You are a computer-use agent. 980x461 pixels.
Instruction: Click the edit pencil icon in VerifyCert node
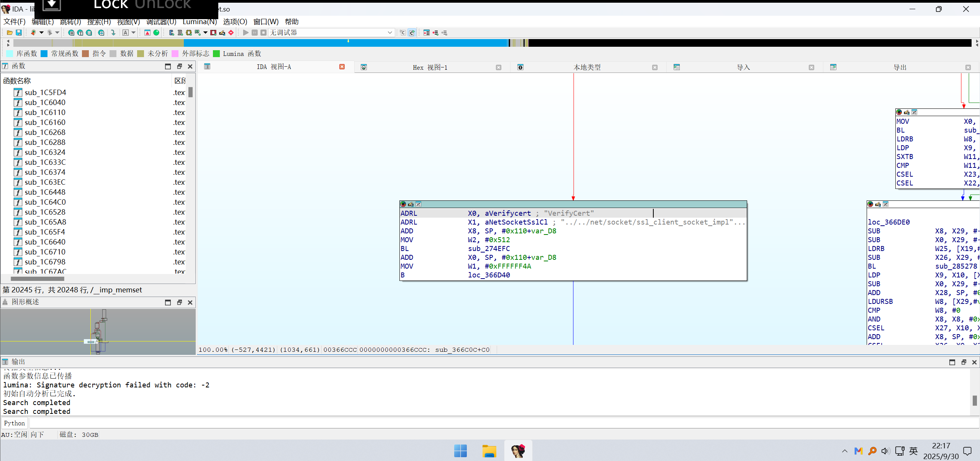[411, 204]
